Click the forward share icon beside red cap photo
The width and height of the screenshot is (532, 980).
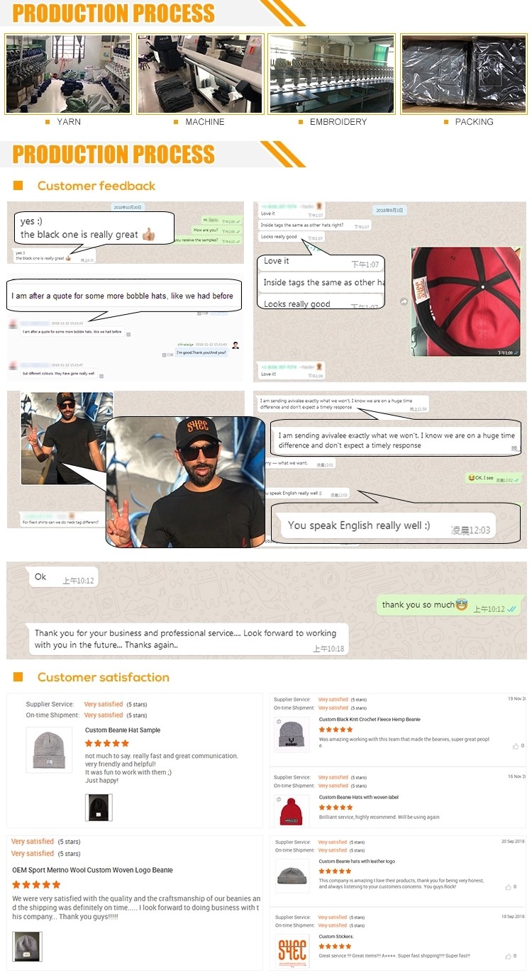tap(404, 301)
